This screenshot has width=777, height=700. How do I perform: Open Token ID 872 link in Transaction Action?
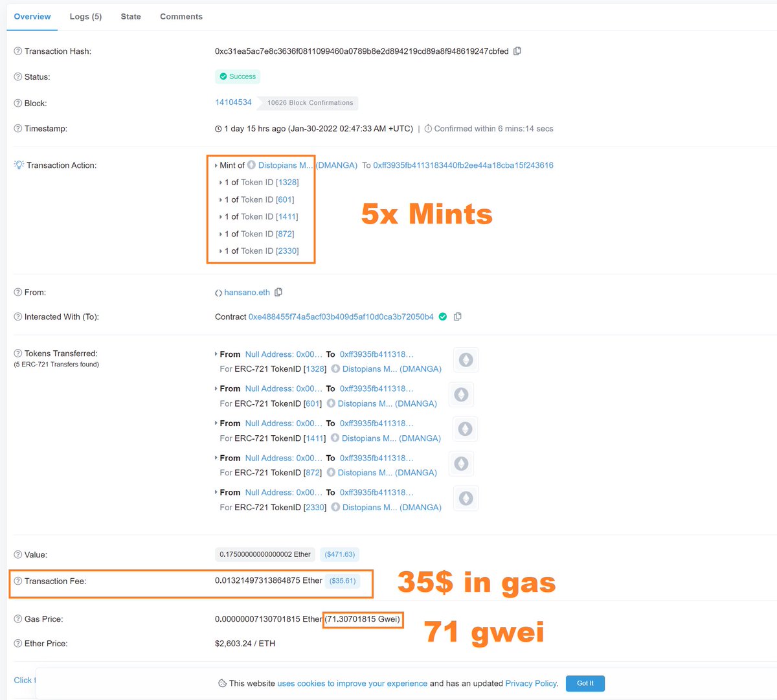coord(285,234)
